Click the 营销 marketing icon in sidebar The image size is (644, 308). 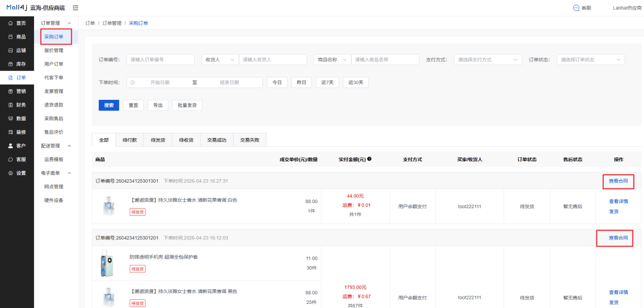11,91
